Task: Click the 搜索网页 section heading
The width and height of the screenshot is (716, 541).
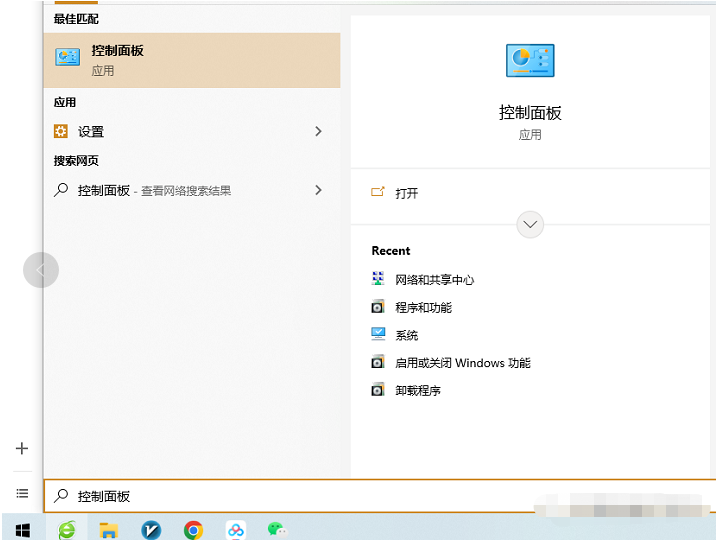Action: tap(76, 161)
